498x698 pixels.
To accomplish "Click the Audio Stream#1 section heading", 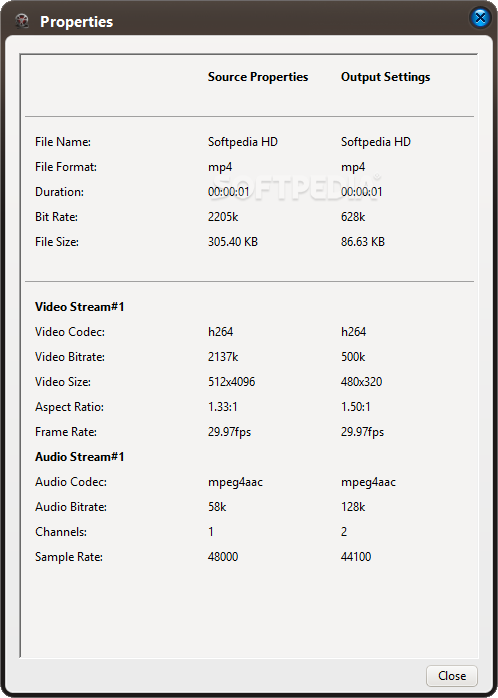I will (x=80, y=457).
